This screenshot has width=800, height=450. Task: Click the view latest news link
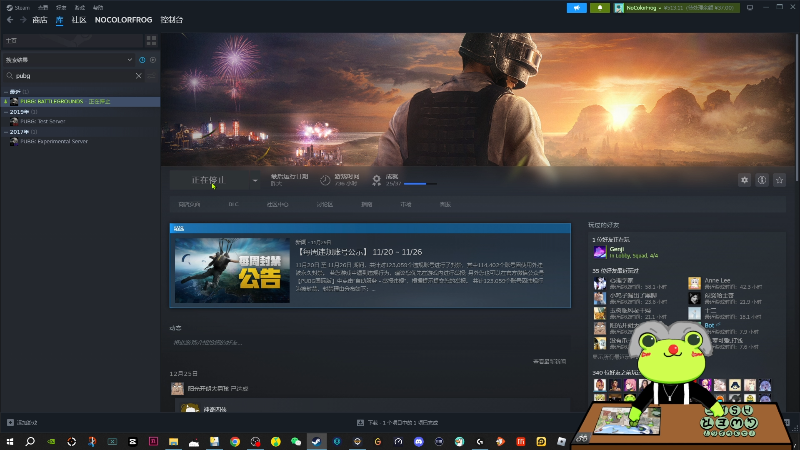pos(549,361)
